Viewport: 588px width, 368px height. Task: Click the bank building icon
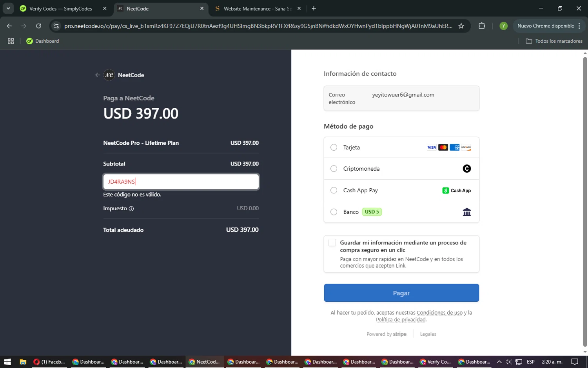tap(466, 212)
